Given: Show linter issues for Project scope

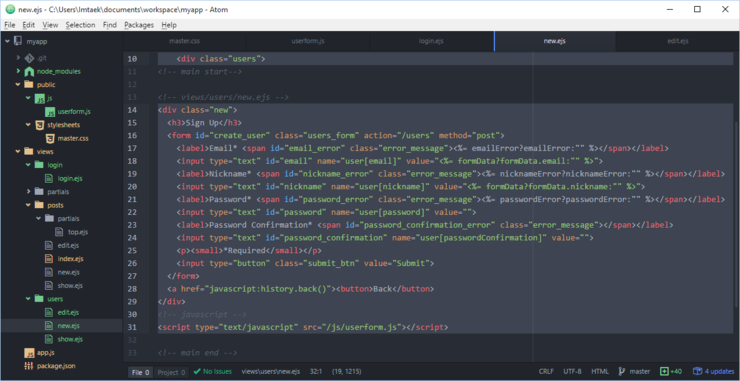Looking at the screenshot, I should [x=171, y=372].
